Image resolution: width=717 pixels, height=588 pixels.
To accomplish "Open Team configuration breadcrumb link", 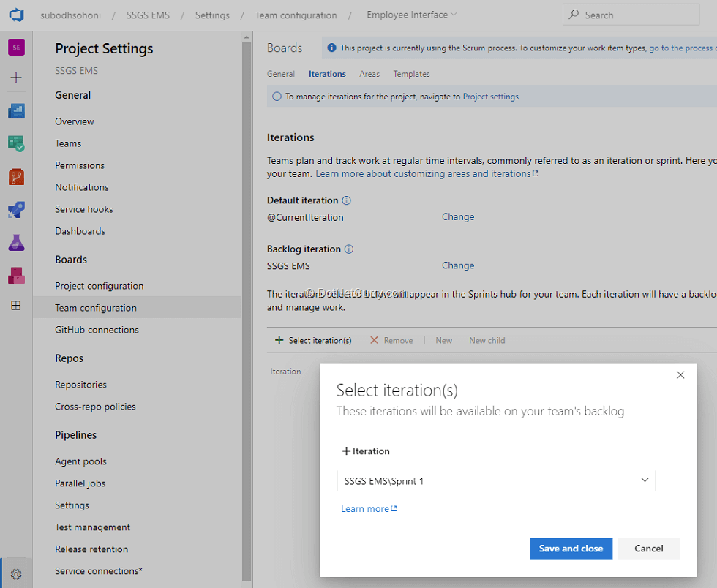I will coord(296,15).
